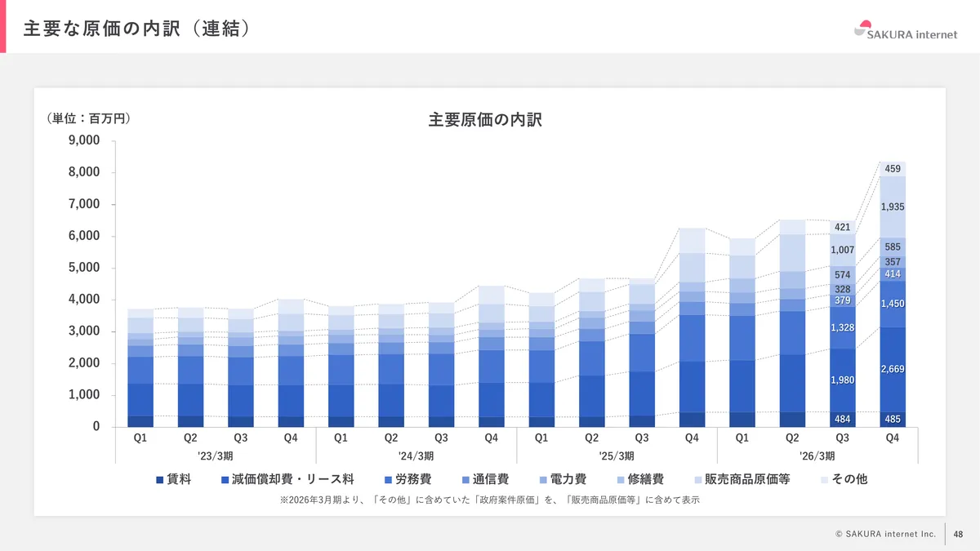The height and width of the screenshot is (551, 980).
Task: Click the page number 48
Action: [959, 534]
